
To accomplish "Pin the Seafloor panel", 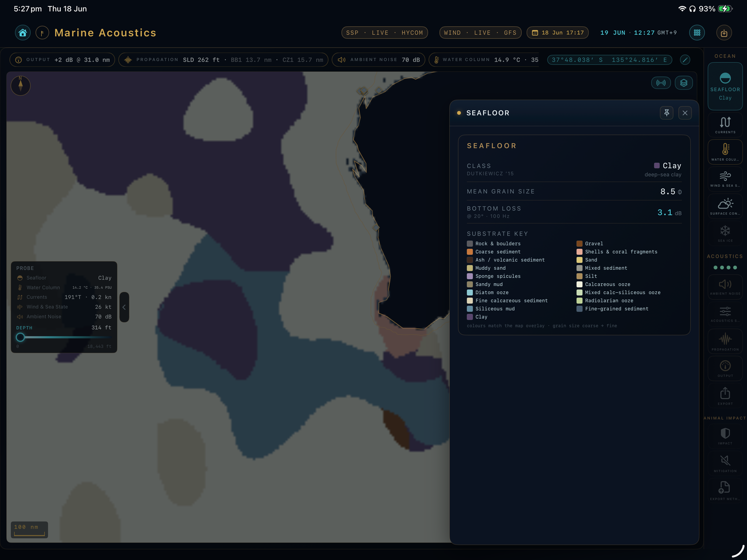I will pyautogui.click(x=667, y=113).
